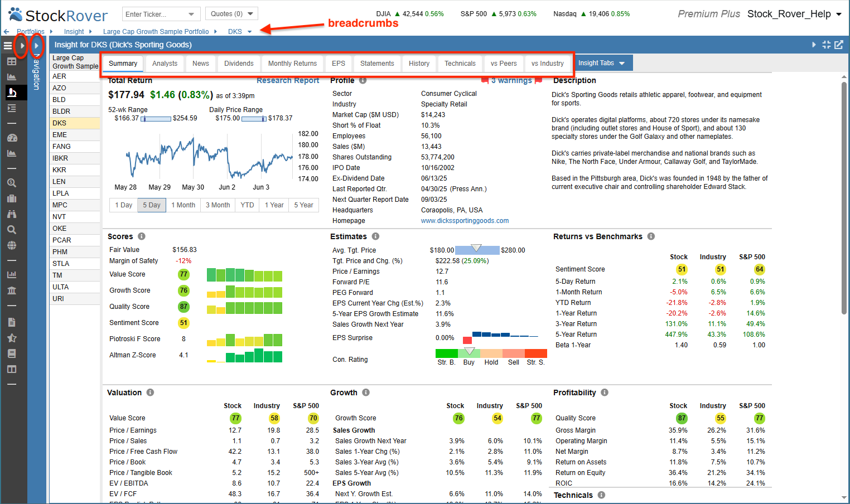Switch to the Analysts tab

click(165, 64)
